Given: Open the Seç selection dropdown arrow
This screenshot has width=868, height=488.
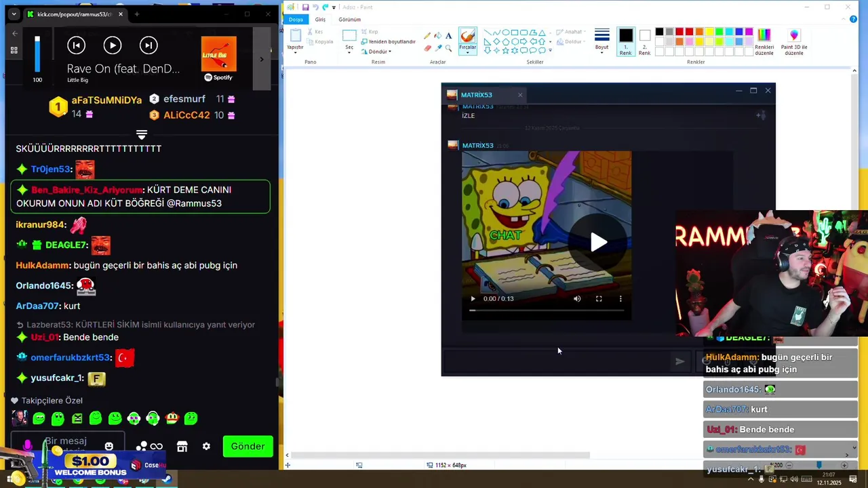Looking at the screenshot, I should (349, 52).
